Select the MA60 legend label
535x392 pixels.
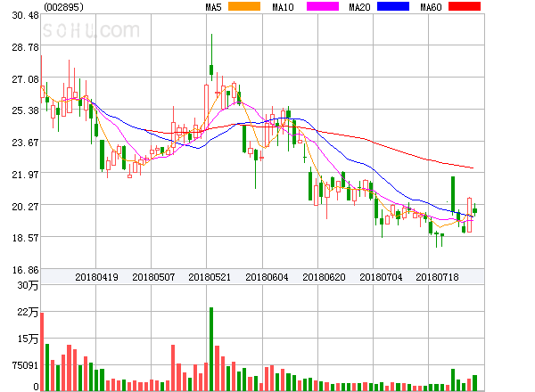tap(431, 7)
